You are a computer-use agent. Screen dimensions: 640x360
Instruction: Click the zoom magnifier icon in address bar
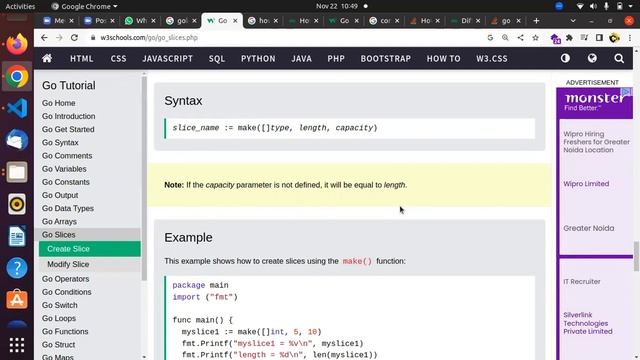coord(505,38)
